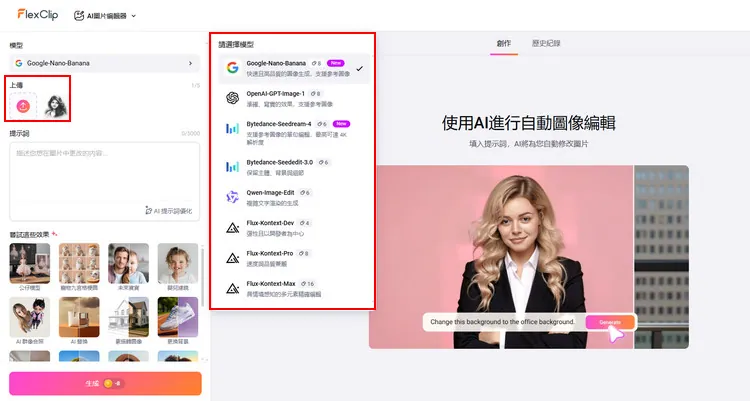The image size is (750, 401).
Task: Choose the sneaker change-background effect thumbnail
Action: [178, 317]
